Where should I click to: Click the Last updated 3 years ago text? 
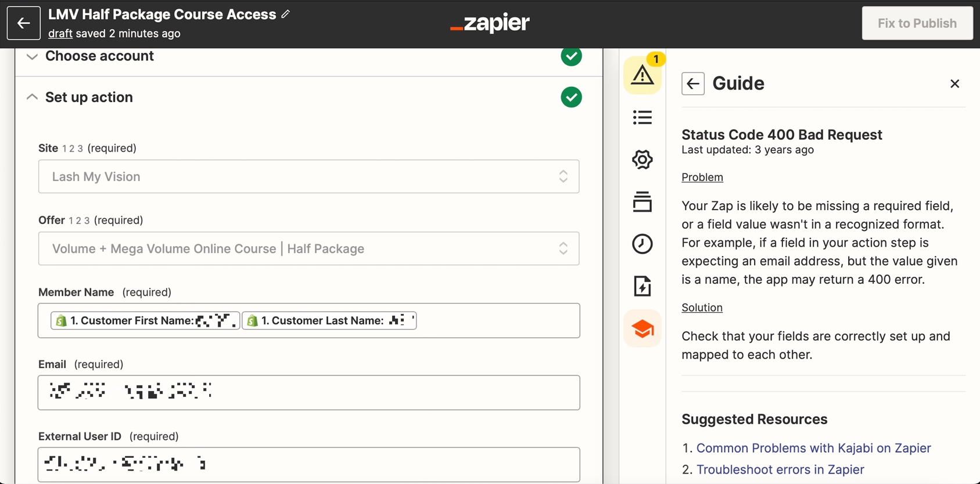pos(748,150)
